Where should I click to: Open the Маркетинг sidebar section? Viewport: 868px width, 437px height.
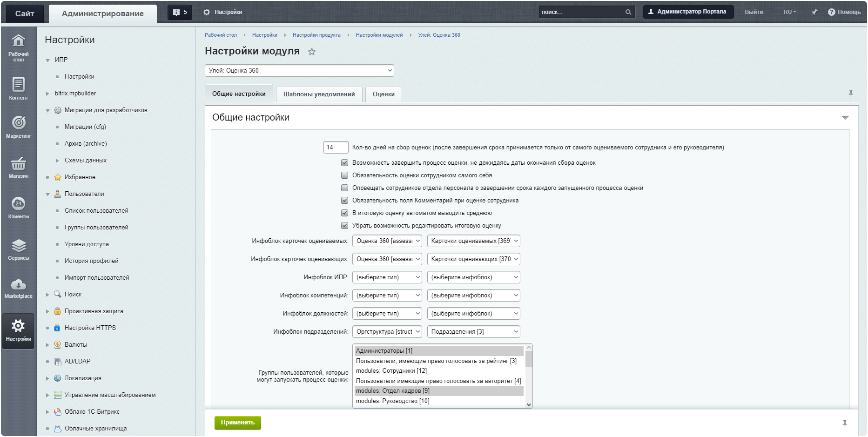click(19, 127)
